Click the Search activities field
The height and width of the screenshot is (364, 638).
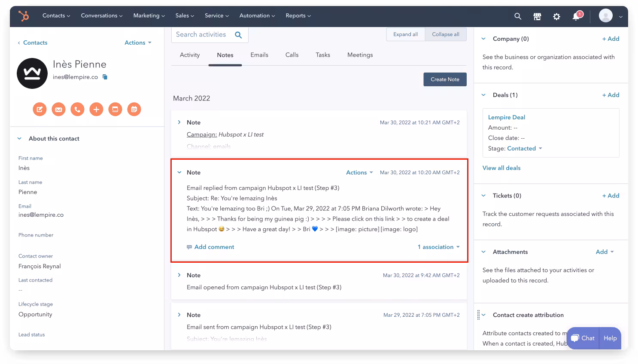pyautogui.click(x=202, y=35)
